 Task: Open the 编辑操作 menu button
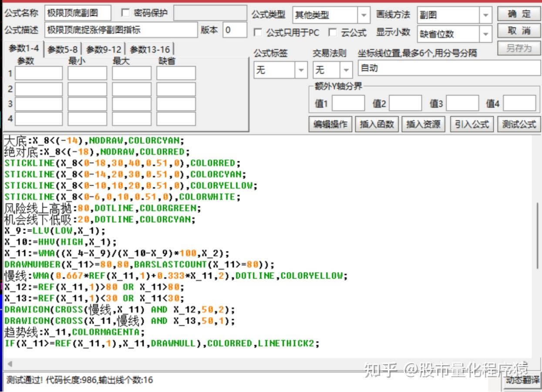pyautogui.click(x=330, y=124)
